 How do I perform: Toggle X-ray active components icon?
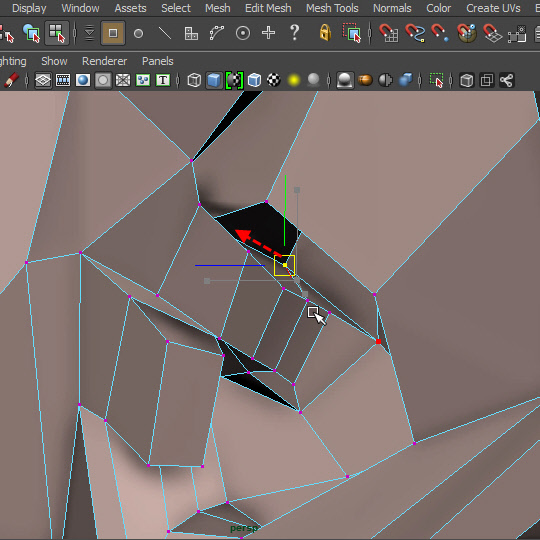click(487, 81)
